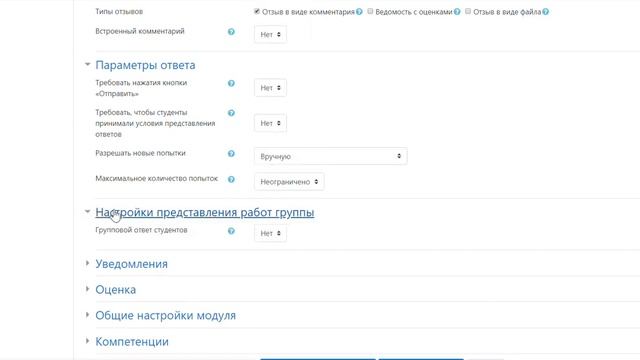Expand 'Общие настройки модуля' arrow
The height and width of the screenshot is (360, 640).
87,315
